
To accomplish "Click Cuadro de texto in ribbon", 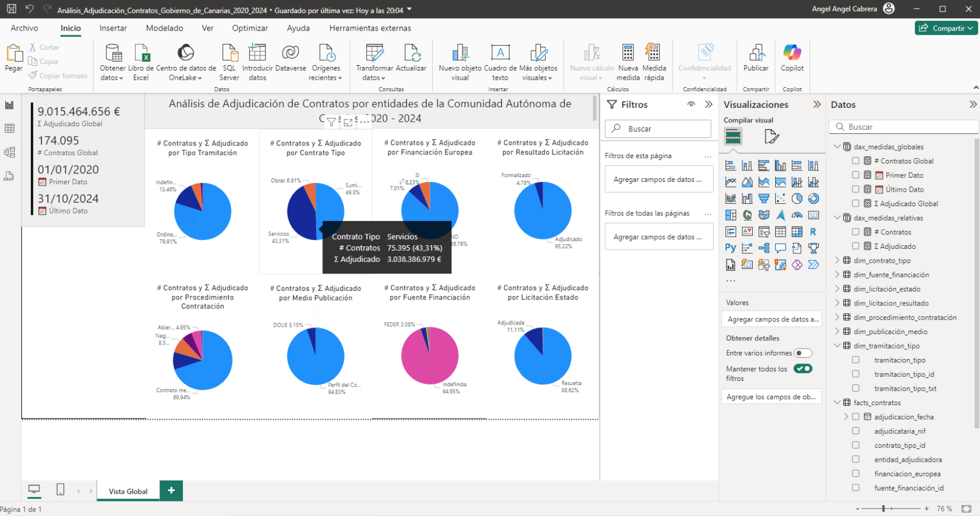I will click(x=500, y=62).
